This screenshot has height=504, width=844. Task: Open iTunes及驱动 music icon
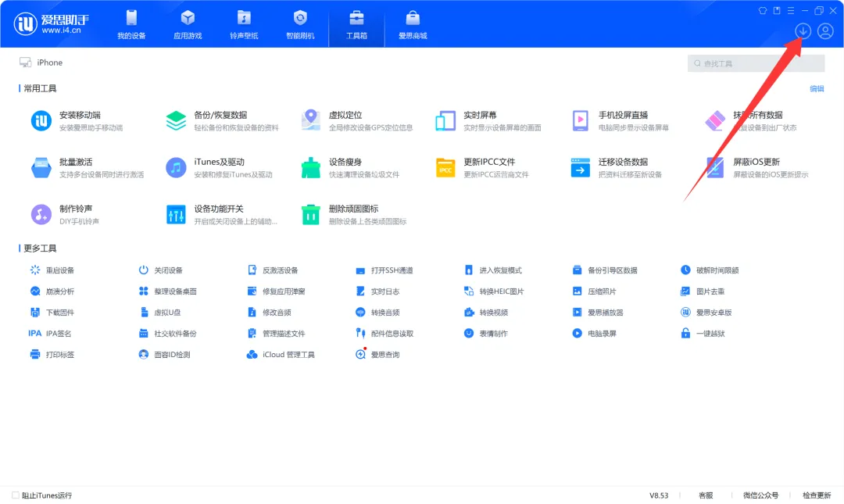click(176, 167)
